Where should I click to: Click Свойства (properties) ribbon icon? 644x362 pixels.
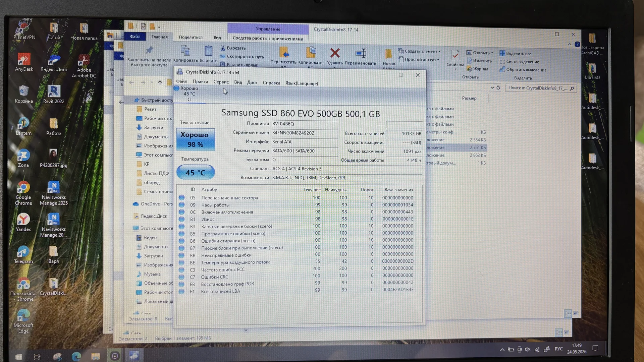click(455, 59)
